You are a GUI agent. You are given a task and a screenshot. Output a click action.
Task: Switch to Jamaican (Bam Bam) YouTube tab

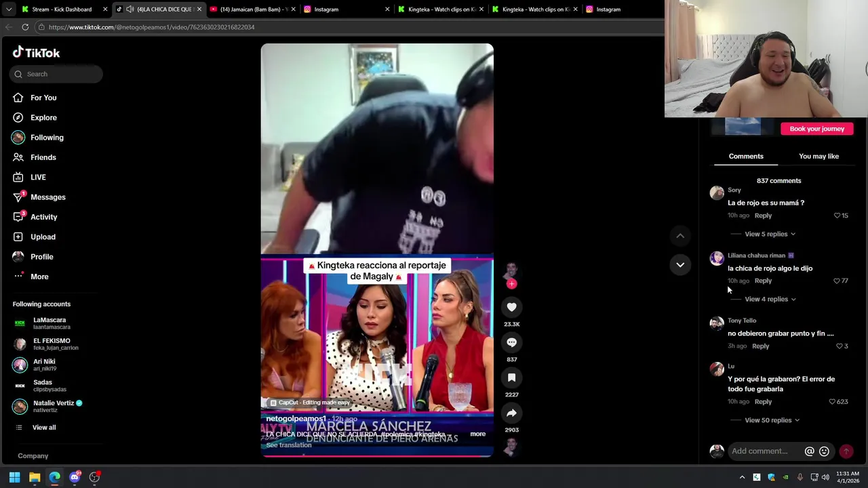click(252, 9)
